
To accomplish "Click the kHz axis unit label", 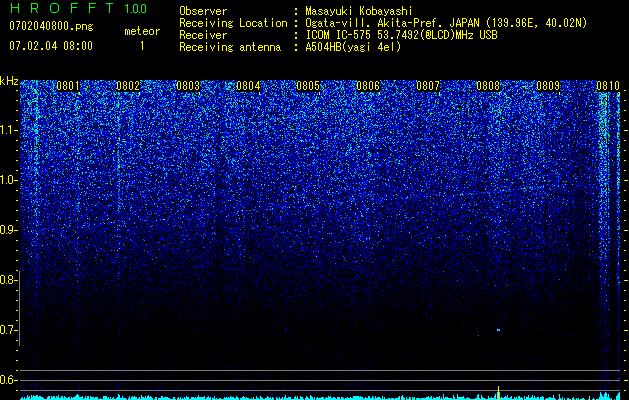I will pos(9,81).
